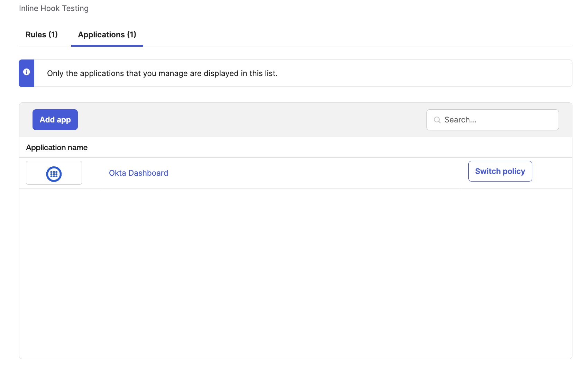Click the Inline Hook Testing heading
588x368 pixels.
click(x=54, y=8)
